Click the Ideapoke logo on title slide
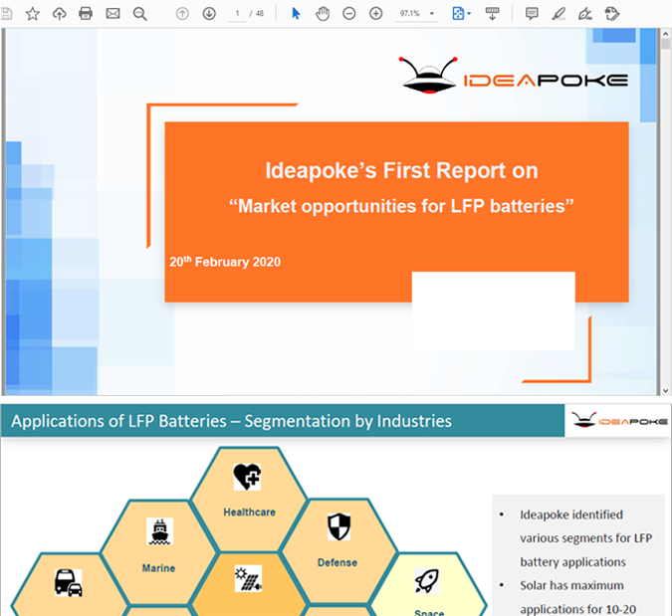Viewport: 672px width, 616px height. pyautogui.click(x=513, y=75)
